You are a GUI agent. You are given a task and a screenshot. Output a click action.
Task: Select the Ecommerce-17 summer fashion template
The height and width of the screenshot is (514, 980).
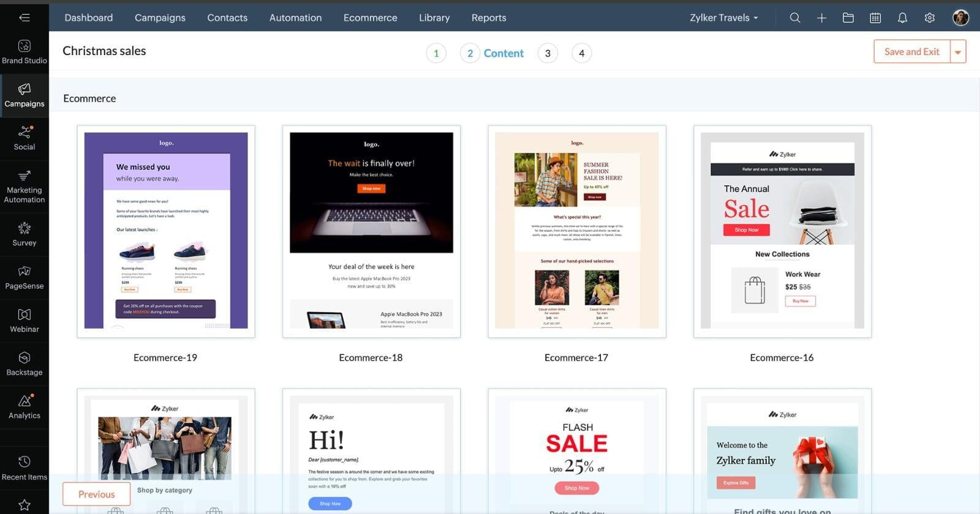[x=577, y=231]
